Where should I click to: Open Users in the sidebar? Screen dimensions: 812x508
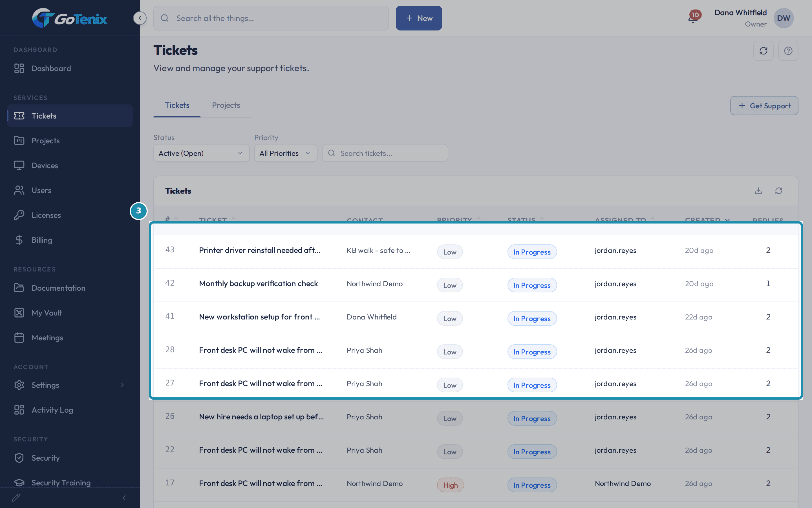pos(70,190)
